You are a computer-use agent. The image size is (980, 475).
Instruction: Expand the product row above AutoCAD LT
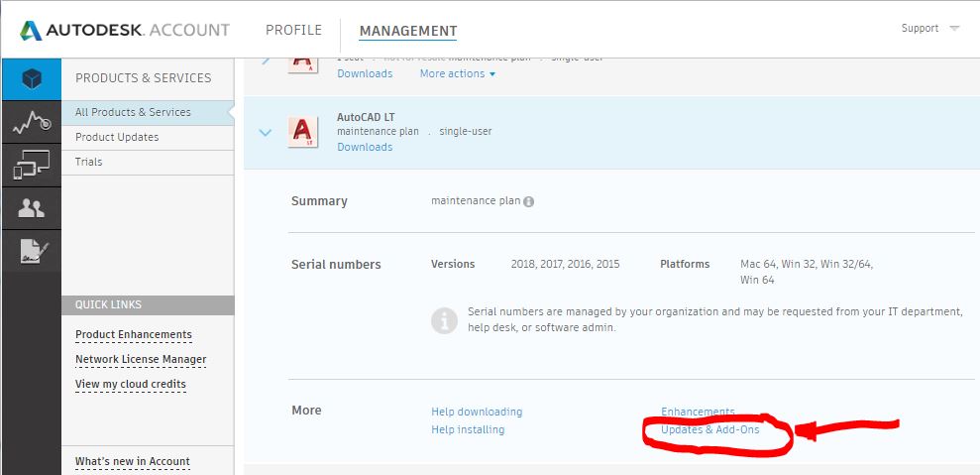(x=266, y=60)
